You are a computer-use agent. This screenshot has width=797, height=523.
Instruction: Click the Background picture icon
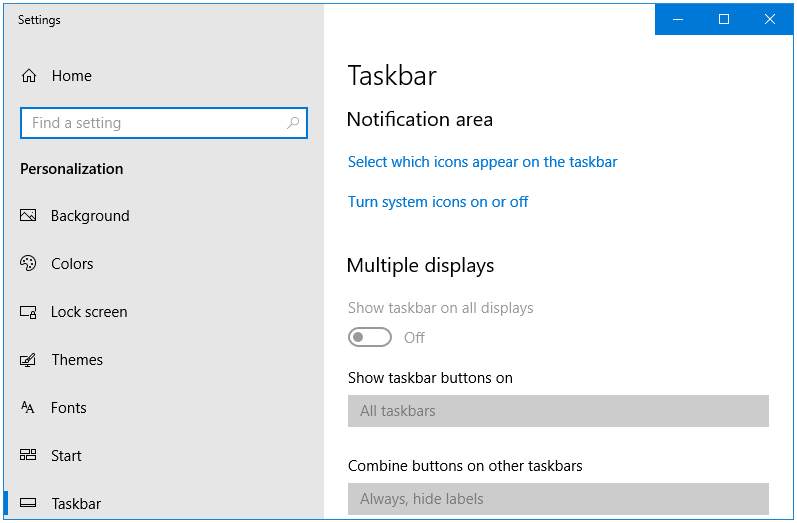click(28, 216)
